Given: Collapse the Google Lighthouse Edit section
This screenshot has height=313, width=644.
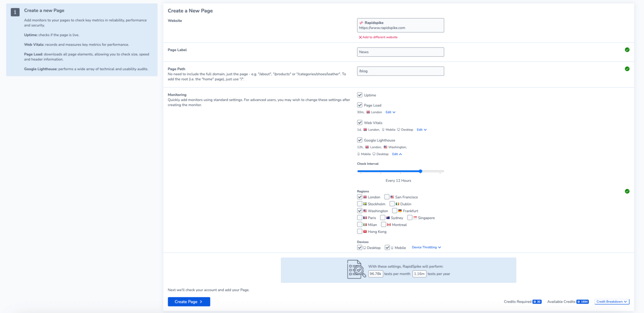Looking at the screenshot, I should tap(397, 154).
